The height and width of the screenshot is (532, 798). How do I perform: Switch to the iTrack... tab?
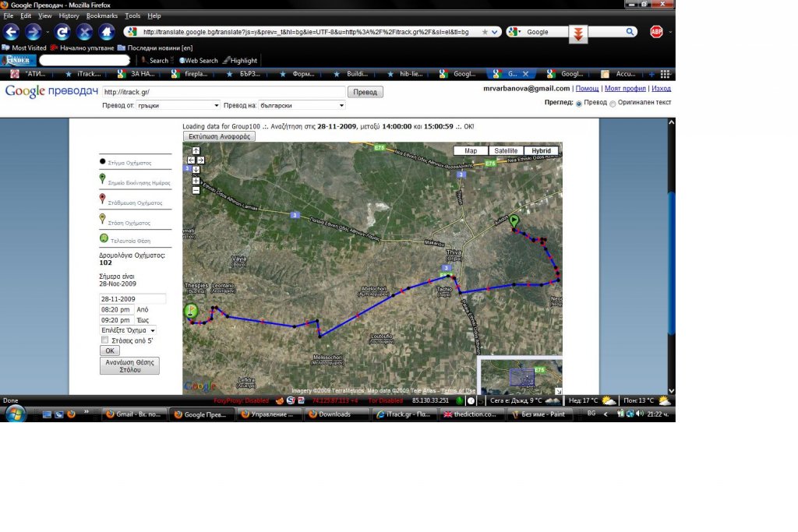coord(83,74)
